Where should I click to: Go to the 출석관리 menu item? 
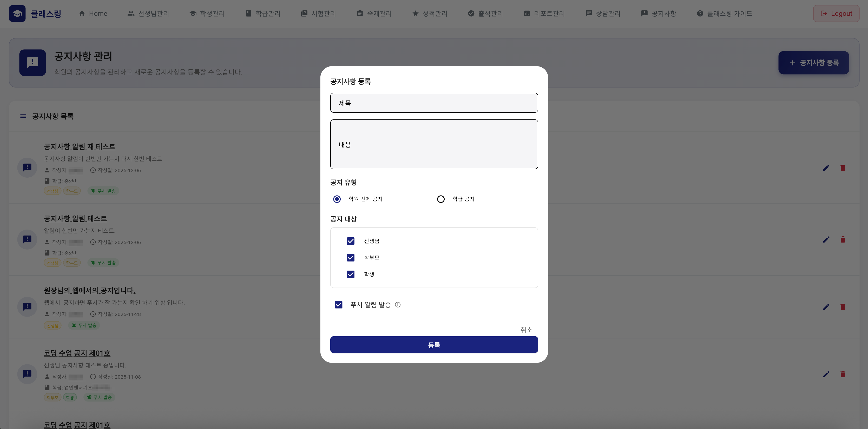click(x=485, y=14)
